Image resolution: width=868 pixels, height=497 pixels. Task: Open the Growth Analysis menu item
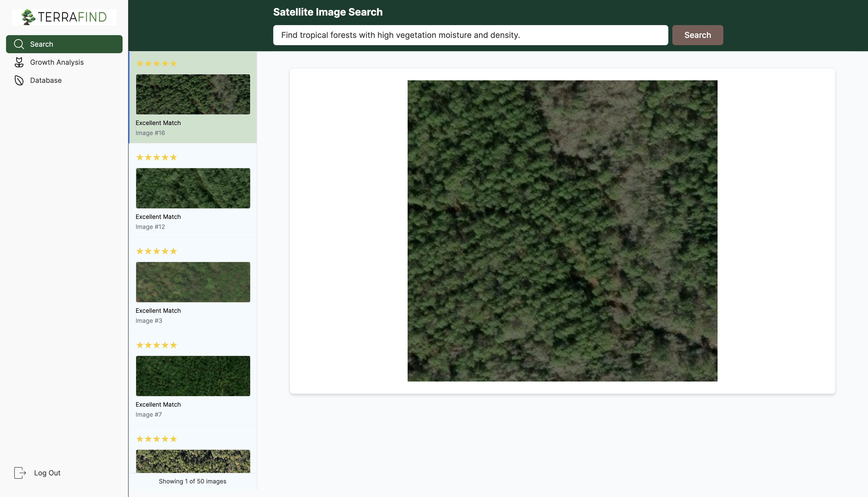(57, 62)
